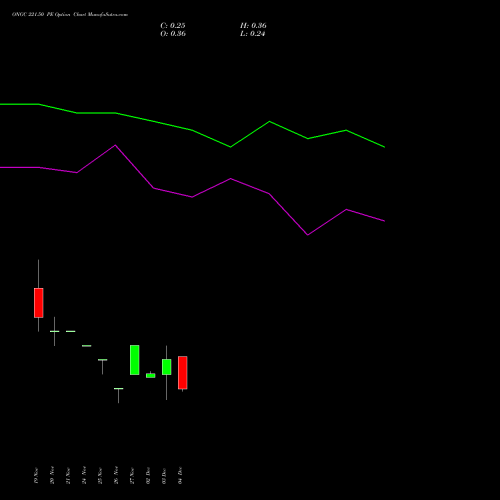
Task: Select the 03 Dec date label
Action: point(164,475)
